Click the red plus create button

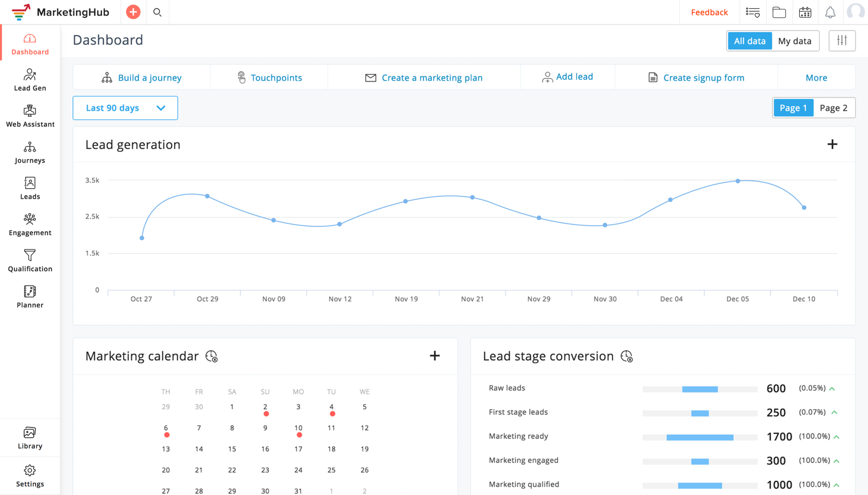pyautogui.click(x=133, y=12)
